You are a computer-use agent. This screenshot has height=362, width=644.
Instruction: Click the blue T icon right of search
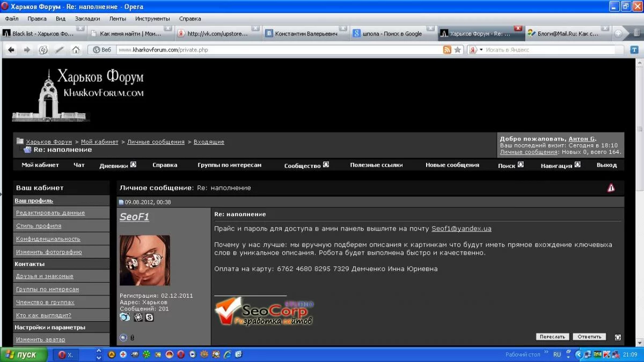coord(634,50)
